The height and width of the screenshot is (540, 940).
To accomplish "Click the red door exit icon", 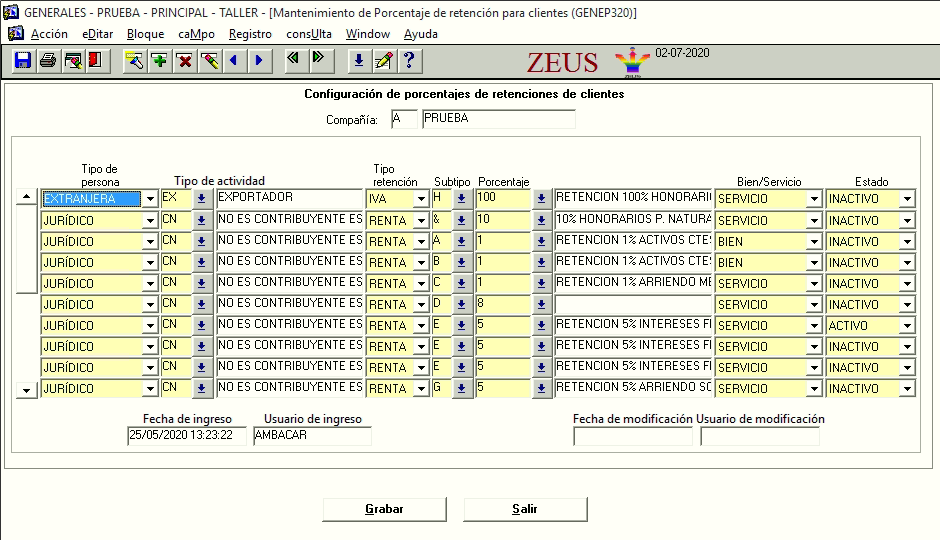I will coord(95,61).
